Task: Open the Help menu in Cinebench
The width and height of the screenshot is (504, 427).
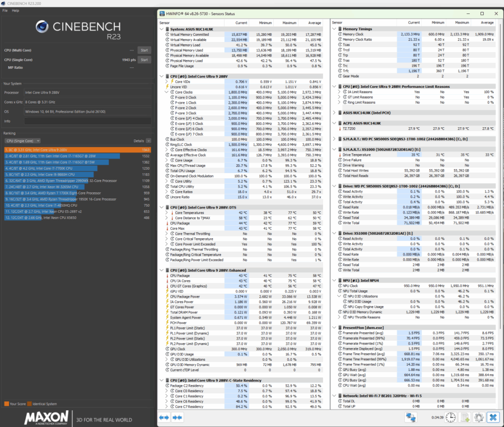Action: tap(16, 11)
